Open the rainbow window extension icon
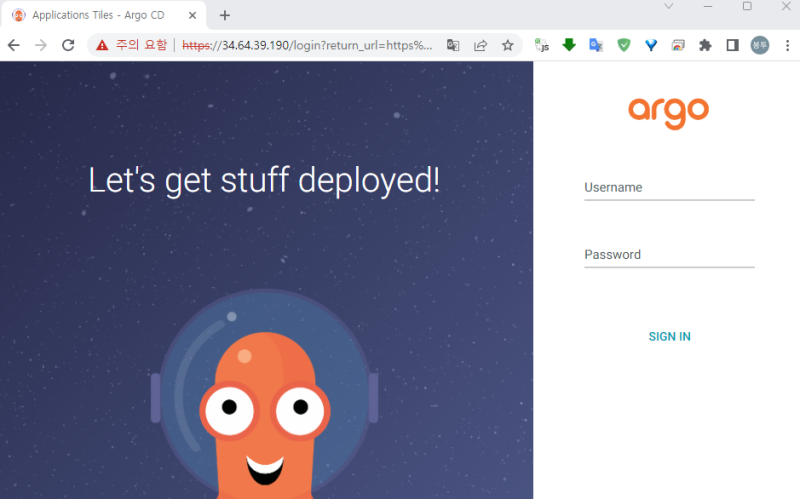Image resolution: width=800 pixels, height=499 pixels. [678, 45]
